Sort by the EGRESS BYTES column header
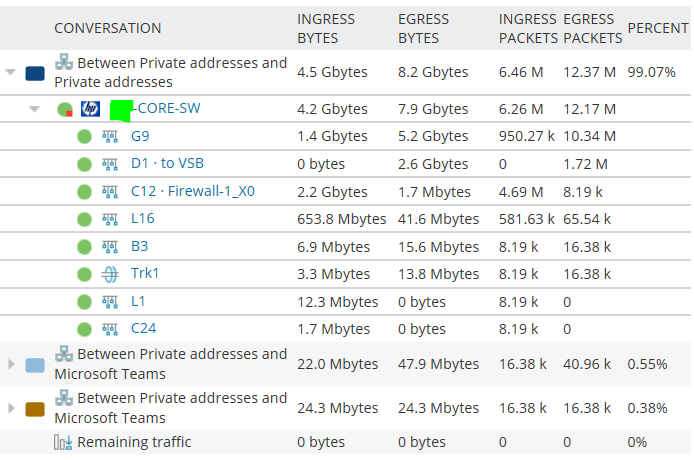Screen dimensions: 694x460 pyautogui.click(x=423, y=29)
